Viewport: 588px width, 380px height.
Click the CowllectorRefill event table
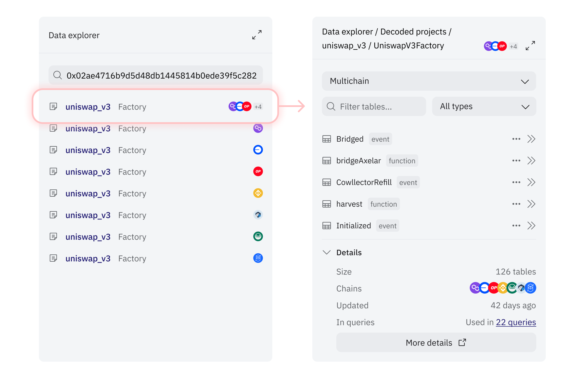click(x=364, y=182)
